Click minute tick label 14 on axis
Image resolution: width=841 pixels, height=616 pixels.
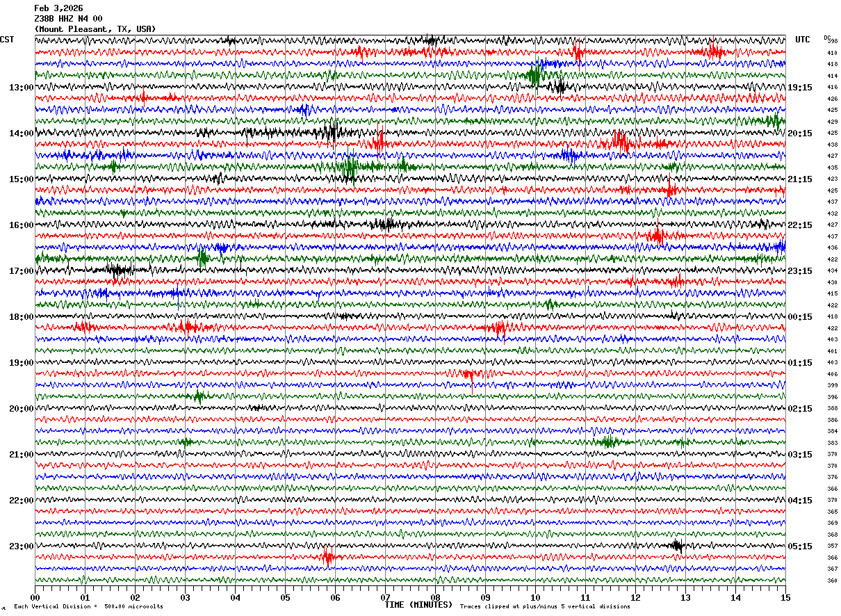click(x=735, y=597)
